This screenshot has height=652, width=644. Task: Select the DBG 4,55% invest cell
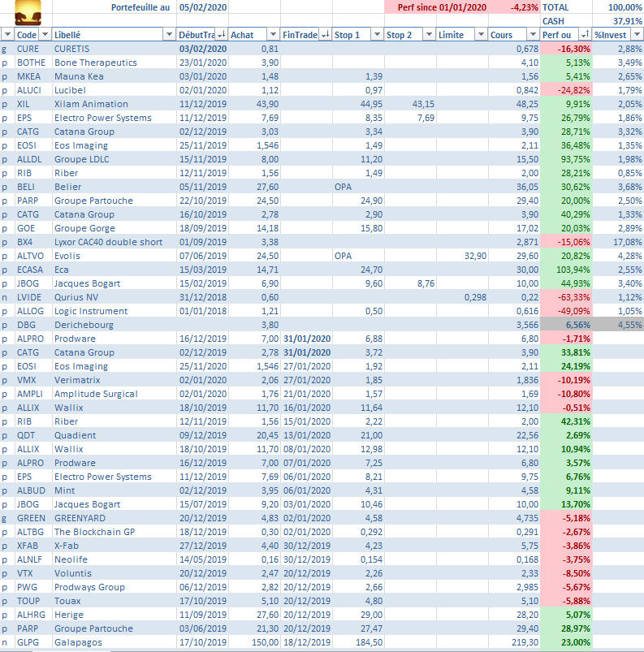click(x=618, y=324)
